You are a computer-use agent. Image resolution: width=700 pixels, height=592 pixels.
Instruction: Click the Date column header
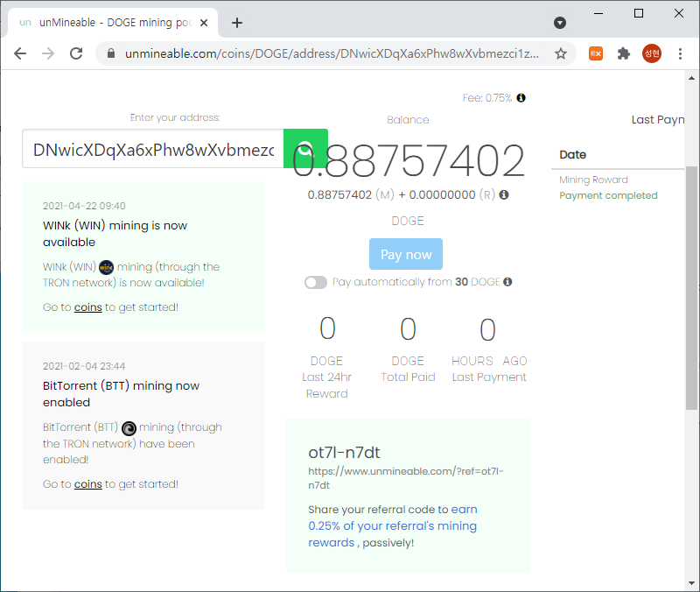[573, 155]
